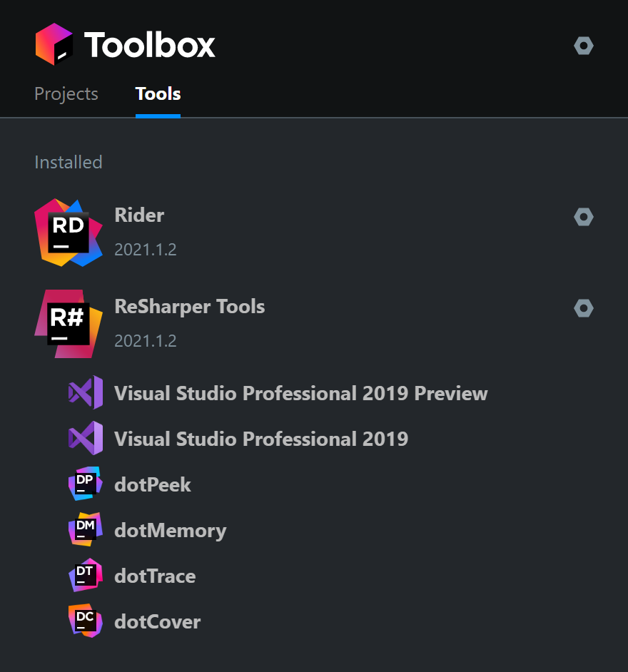
Task: Select the Tools tab
Action: tap(158, 94)
